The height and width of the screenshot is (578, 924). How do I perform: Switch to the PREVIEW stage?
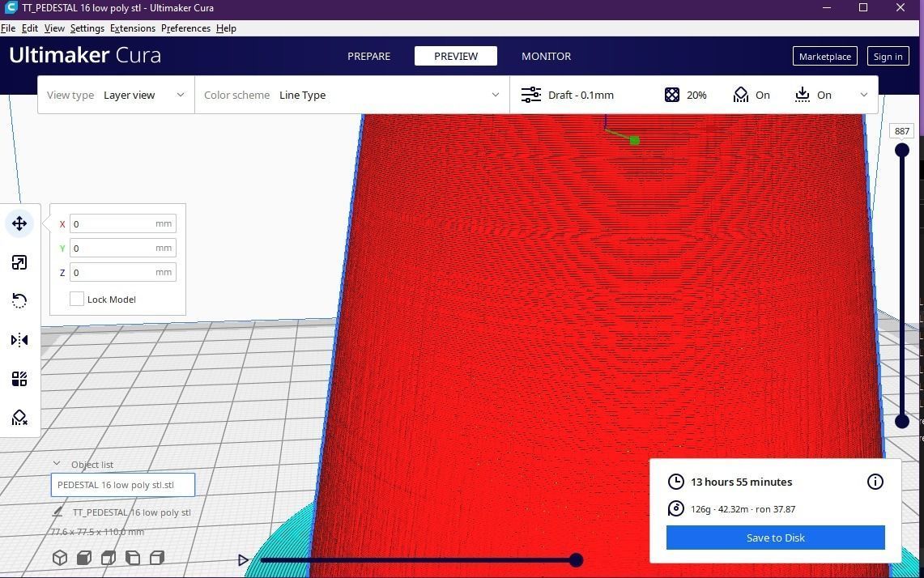tap(455, 56)
